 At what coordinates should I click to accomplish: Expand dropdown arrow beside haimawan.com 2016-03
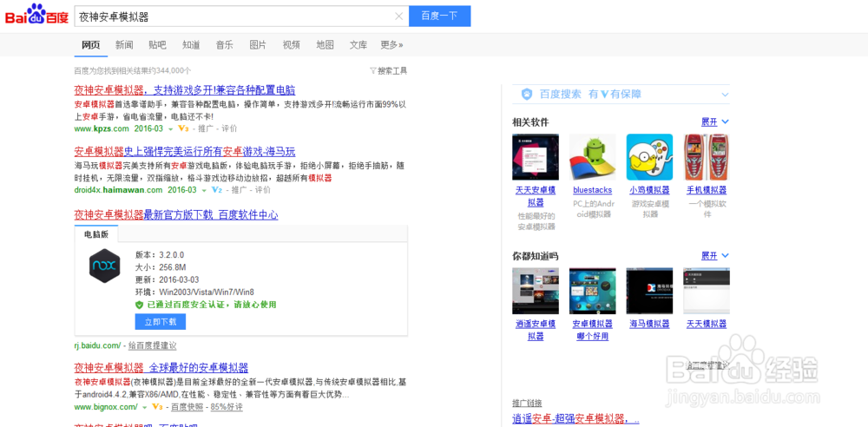pyautogui.click(x=204, y=191)
